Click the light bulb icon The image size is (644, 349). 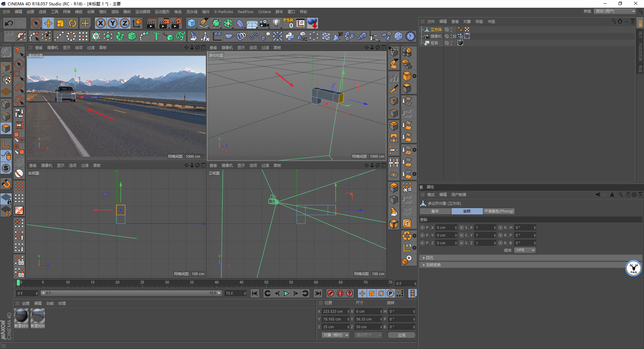point(276,23)
